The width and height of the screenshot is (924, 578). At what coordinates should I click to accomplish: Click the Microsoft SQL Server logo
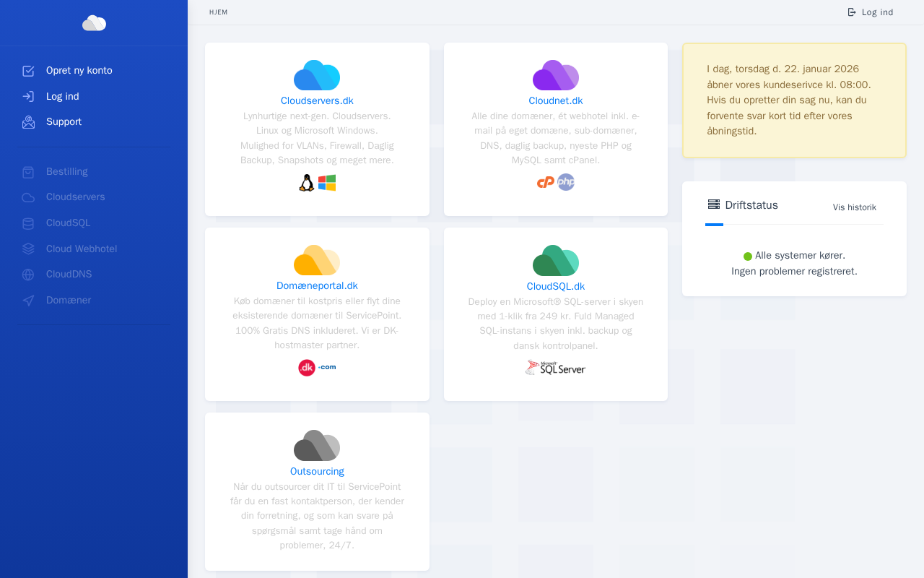pyautogui.click(x=556, y=368)
